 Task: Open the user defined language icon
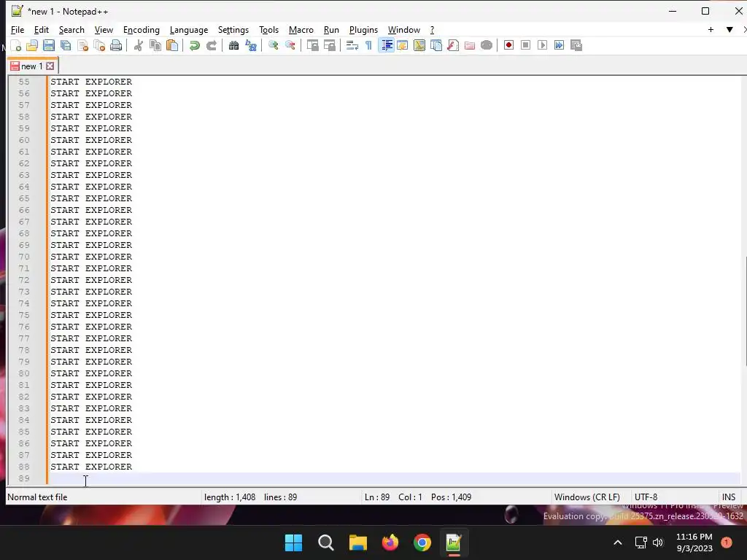tap(403, 45)
